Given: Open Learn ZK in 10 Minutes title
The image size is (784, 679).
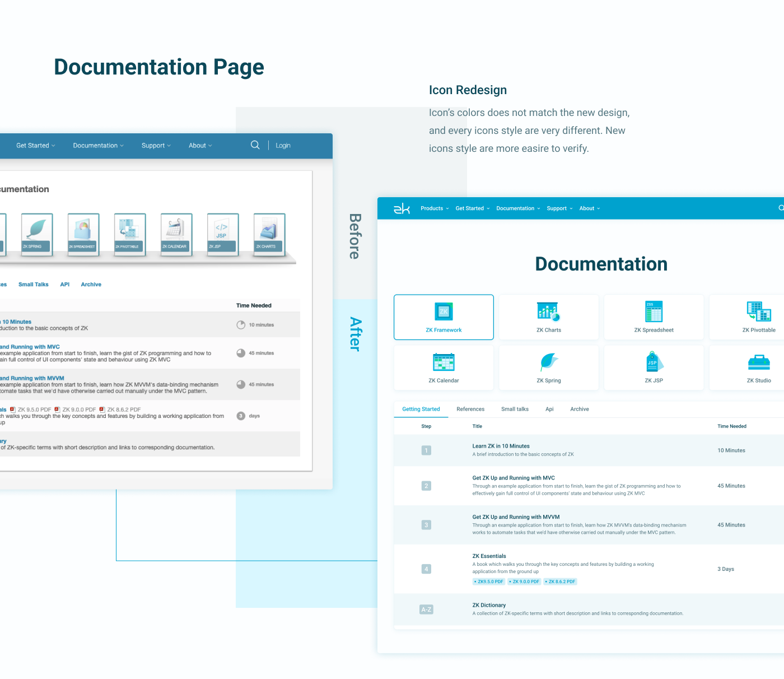Looking at the screenshot, I should (x=501, y=447).
